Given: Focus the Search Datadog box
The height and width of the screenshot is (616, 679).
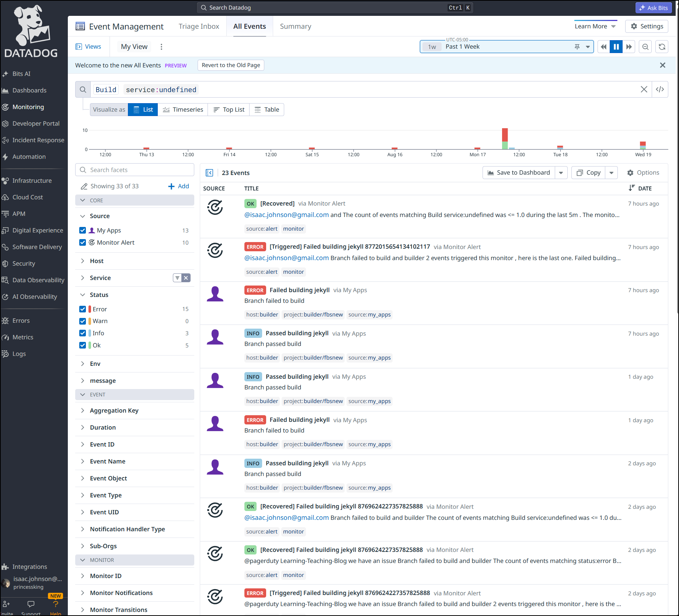Looking at the screenshot, I should [335, 8].
